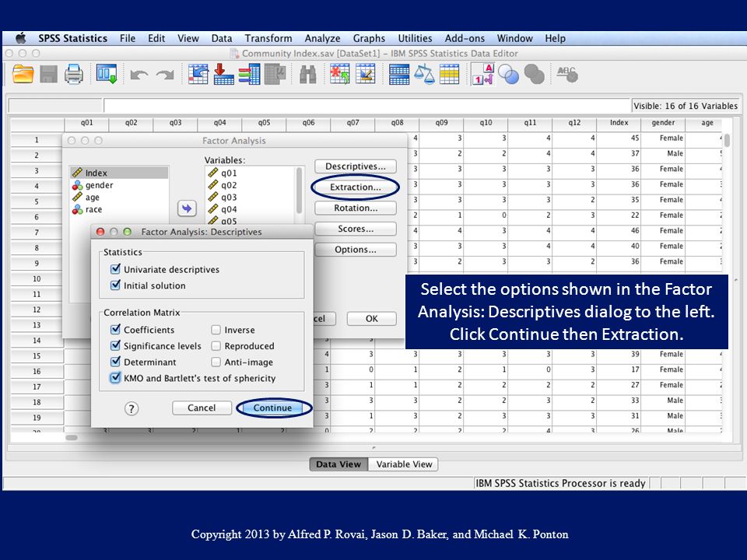Image resolution: width=747 pixels, height=560 pixels.
Task: Open the File menu
Action: 128,38
